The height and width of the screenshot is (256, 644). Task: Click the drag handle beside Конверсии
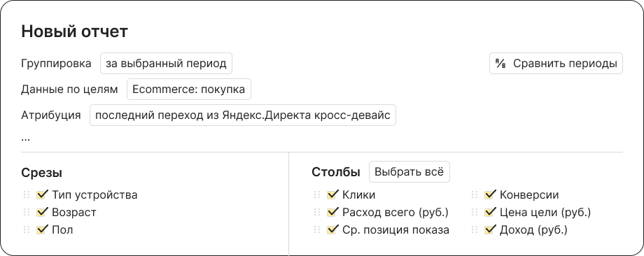(475, 194)
